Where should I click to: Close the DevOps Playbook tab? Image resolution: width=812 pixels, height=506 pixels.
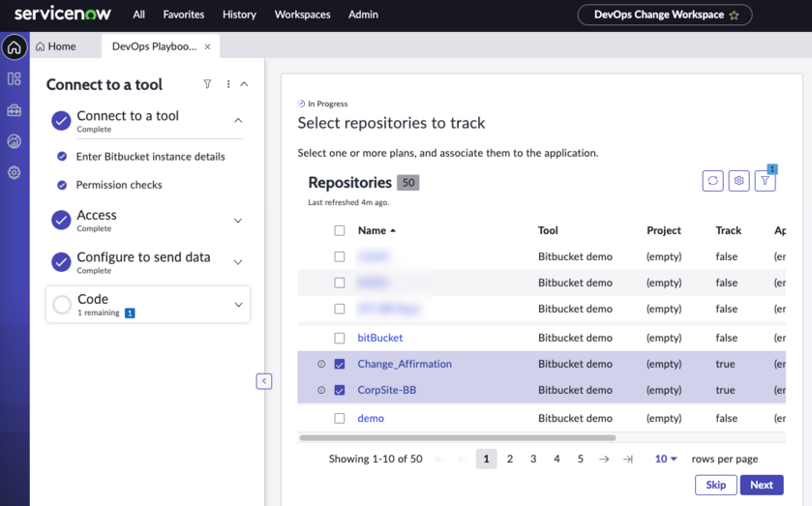pyautogui.click(x=208, y=46)
